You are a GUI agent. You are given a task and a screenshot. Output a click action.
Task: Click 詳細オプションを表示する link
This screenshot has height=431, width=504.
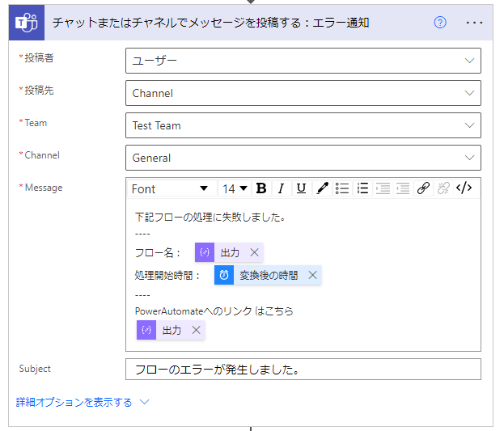pos(74,403)
